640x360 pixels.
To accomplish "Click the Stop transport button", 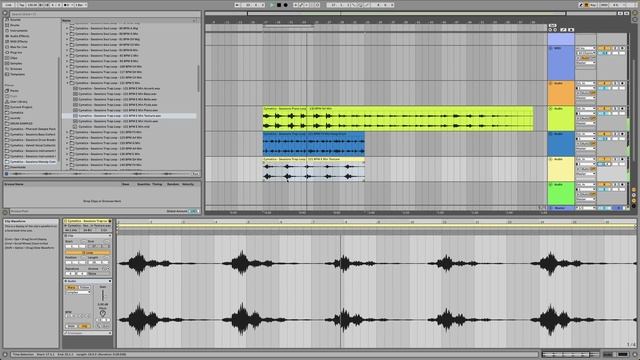I will (279, 5).
